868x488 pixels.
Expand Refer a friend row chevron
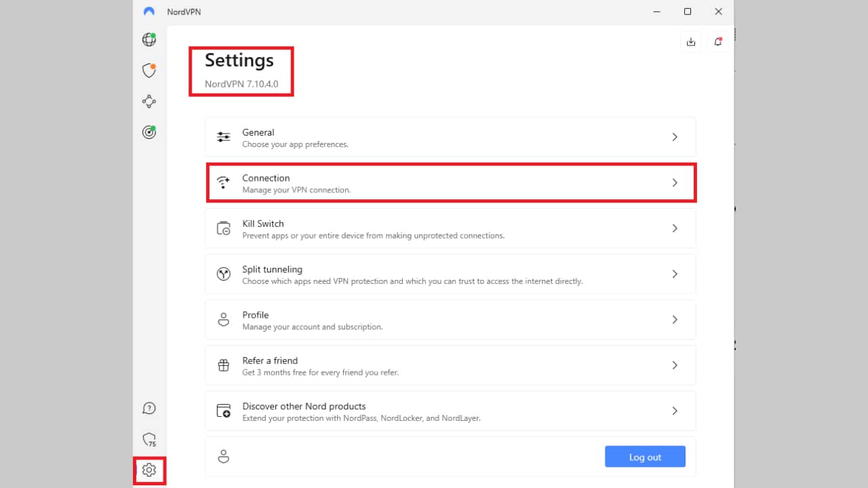pyautogui.click(x=675, y=365)
